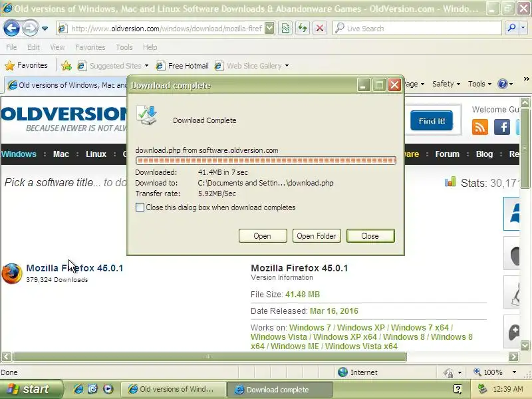The width and height of the screenshot is (532, 399).
Task: Click the horizontal scrollbar right arrow
Action: (x=513, y=356)
